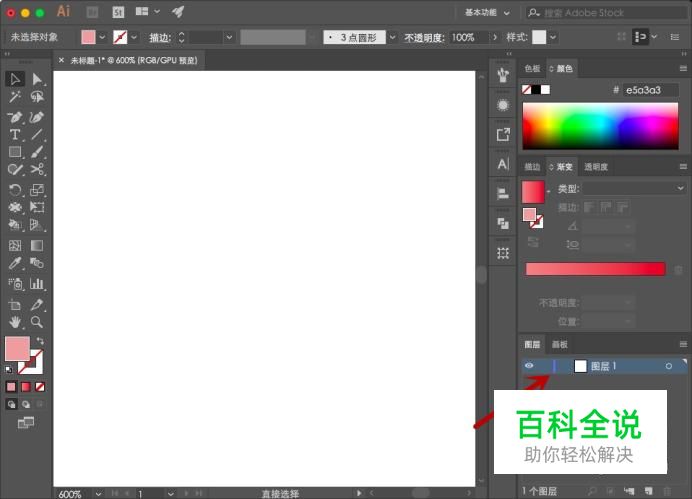Image resolution: width=692 pixels, height=499 pixels.
Task: Open the 基本功能 workspace dropdown
Action: click(489, 13)
